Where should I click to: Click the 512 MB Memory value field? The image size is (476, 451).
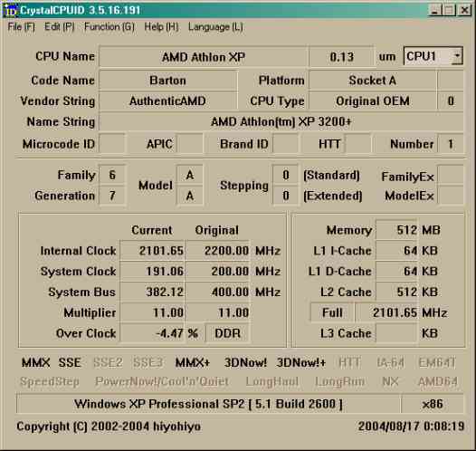[x=396, y=230]
